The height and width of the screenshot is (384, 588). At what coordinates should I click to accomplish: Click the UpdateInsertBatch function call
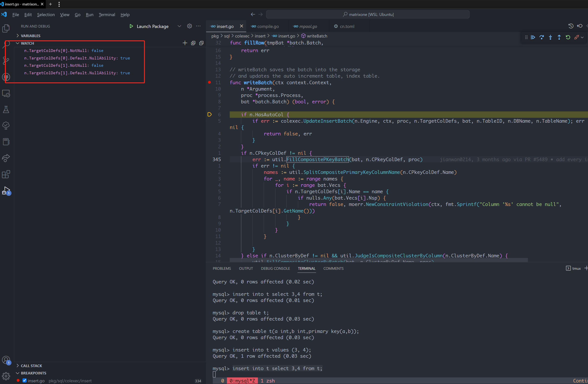click(x=327, y=121)
